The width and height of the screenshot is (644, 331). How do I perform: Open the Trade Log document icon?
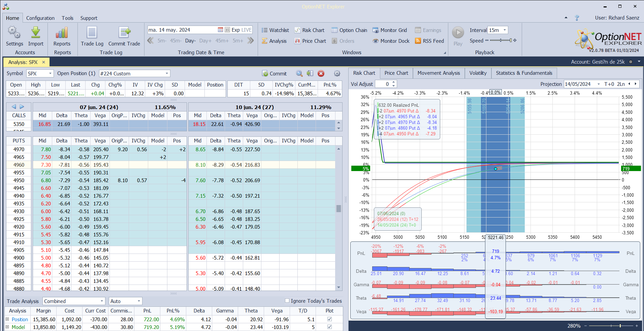pos(92,33)
